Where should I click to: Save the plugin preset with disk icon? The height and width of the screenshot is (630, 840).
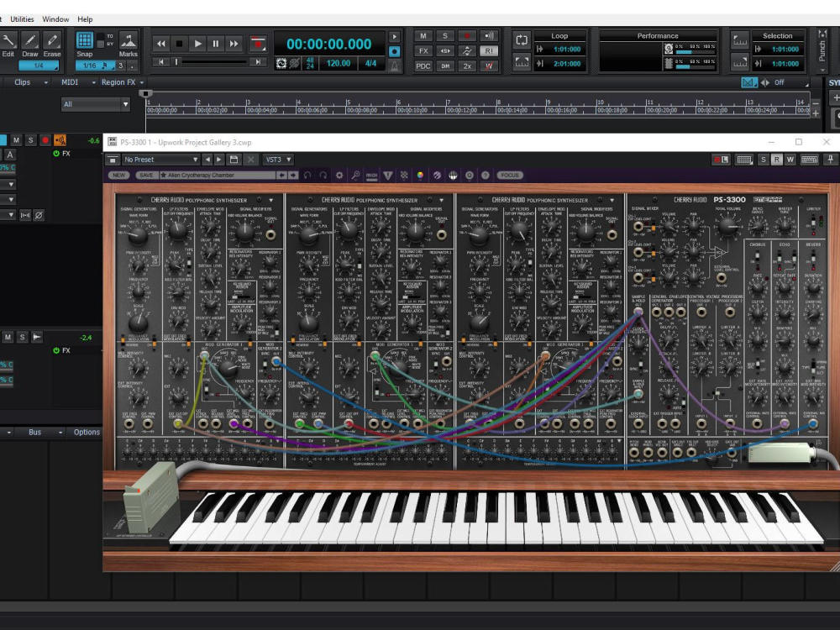[x=234, y=160]
